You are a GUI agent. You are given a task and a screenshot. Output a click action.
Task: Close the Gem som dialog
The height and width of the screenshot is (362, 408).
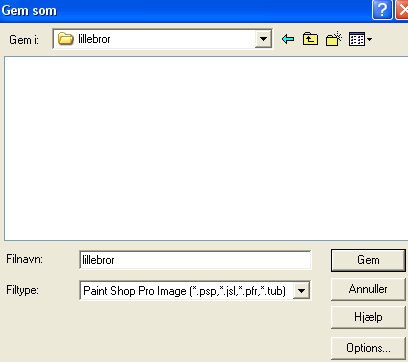[x=402, y=10]
